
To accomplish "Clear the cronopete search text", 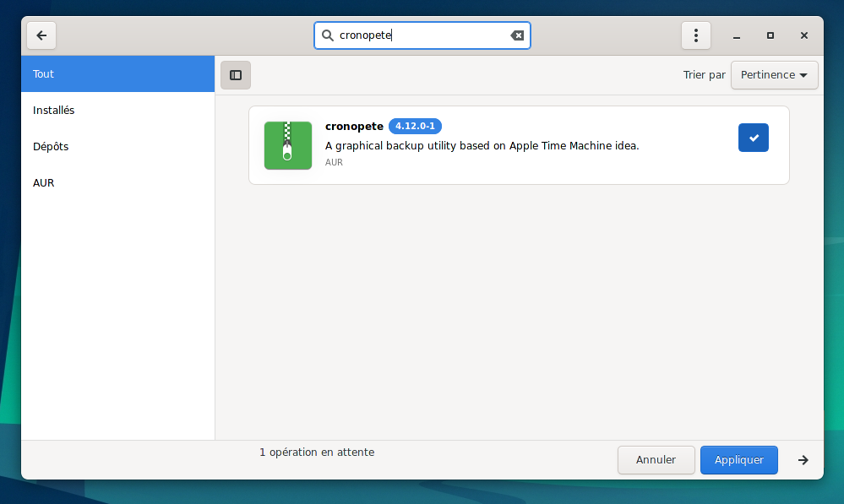I will (517, 35).
